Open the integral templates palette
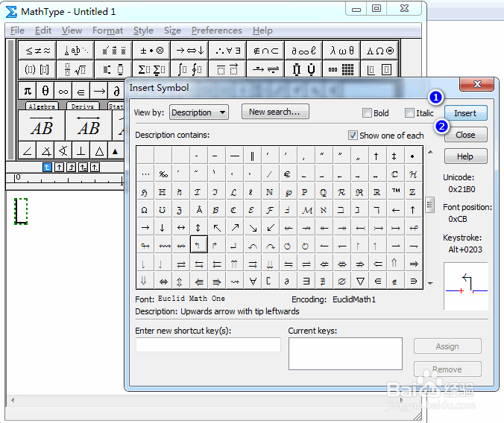The height and width of the screenshot is (423, 504). click(189, 69)
